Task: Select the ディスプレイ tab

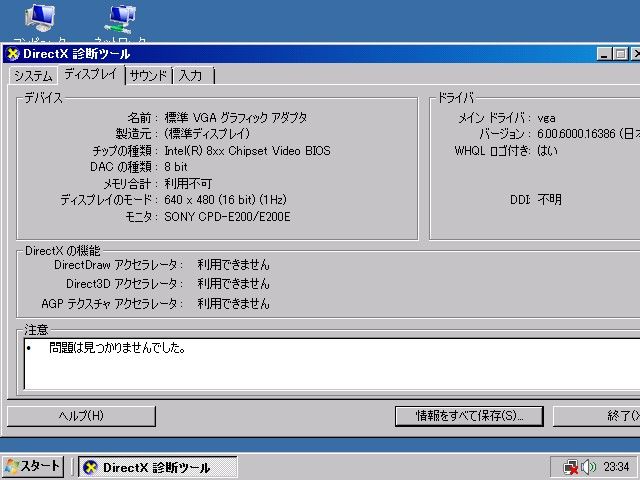Action: 90,75
